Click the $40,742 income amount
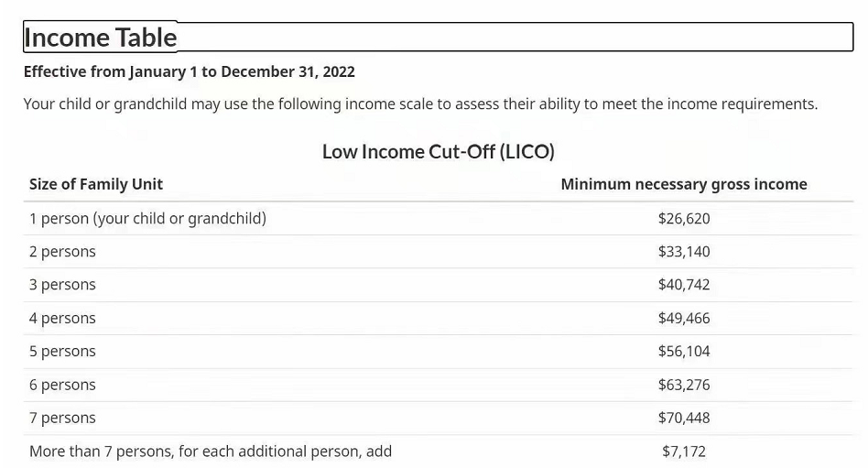The height and width of the screenshot is (468, 868). pos(683,285)
